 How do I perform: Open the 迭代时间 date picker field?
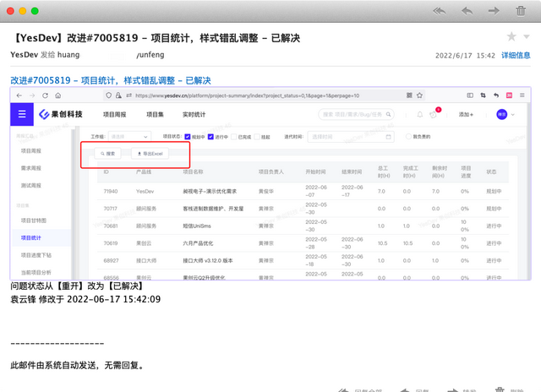pos(351,137)
